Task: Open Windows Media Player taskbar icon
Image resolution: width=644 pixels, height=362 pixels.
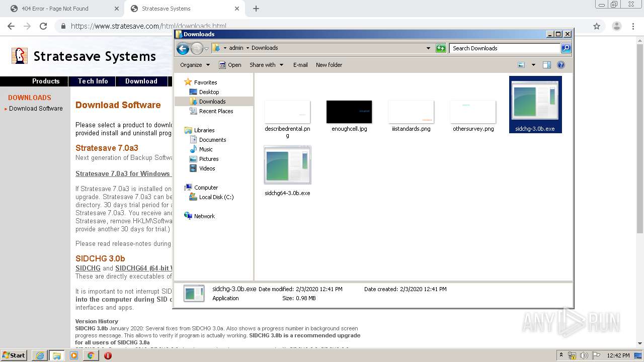Action: [73, 355]
